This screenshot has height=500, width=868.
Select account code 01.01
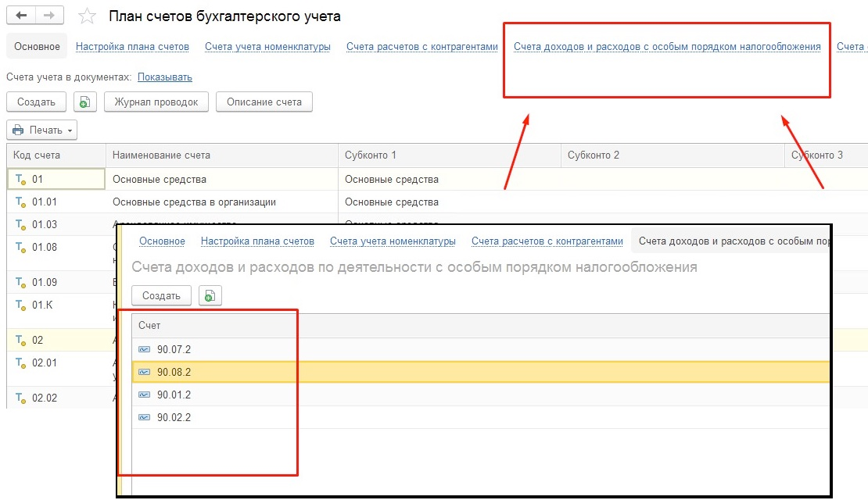[x=45, y=202]
